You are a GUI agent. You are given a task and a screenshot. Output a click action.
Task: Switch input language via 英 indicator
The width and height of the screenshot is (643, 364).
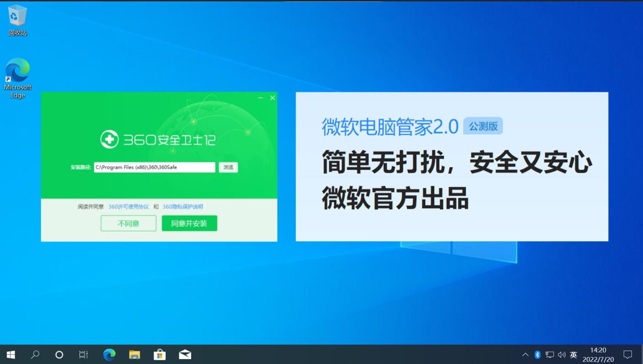pos(574,354)
